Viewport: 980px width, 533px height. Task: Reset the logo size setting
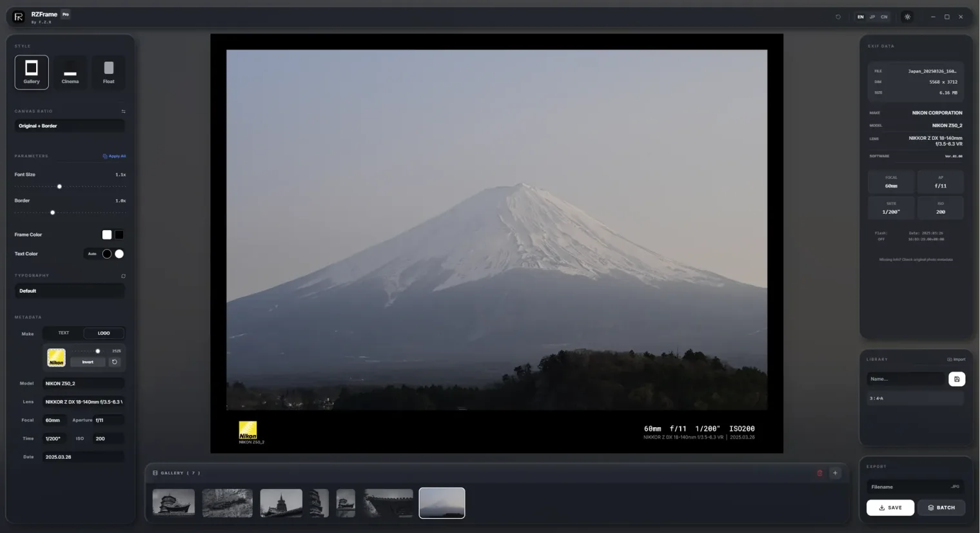[115, 362]
